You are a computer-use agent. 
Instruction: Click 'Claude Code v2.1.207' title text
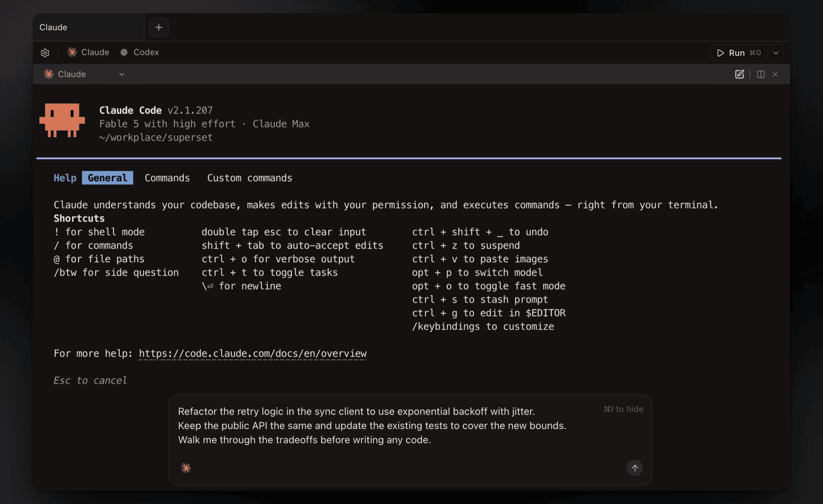tap(156, 110)
